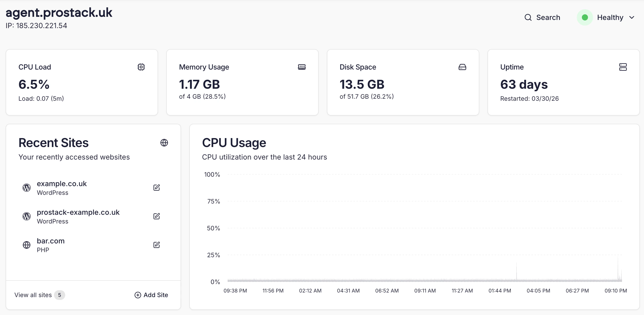
Task: Click the 09:11 AM time label
Action: pyautogui.click(x=425, y=291)
